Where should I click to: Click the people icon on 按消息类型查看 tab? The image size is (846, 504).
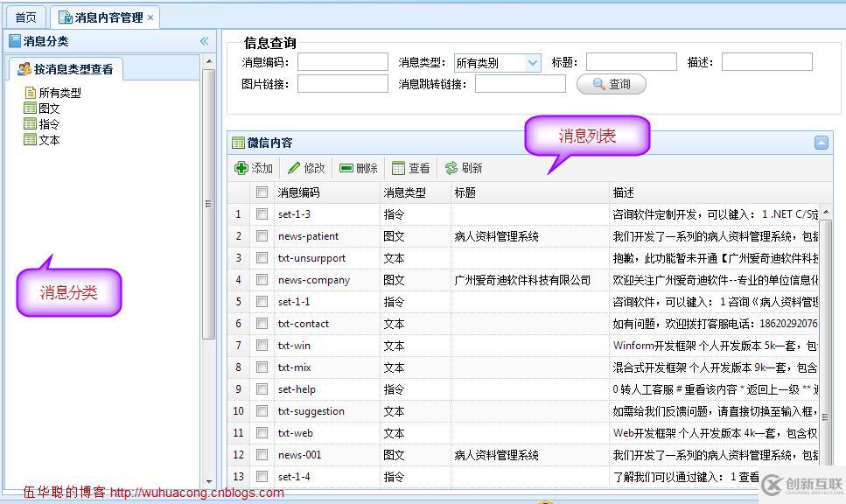[24, 69]
